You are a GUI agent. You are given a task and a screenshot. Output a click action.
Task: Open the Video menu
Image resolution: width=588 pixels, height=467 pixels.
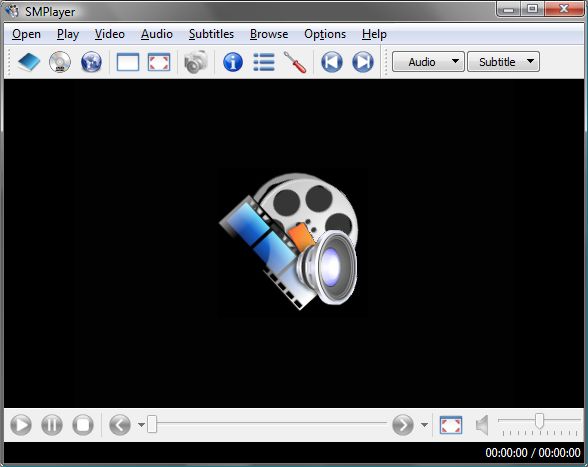click(x=110, y=34)
